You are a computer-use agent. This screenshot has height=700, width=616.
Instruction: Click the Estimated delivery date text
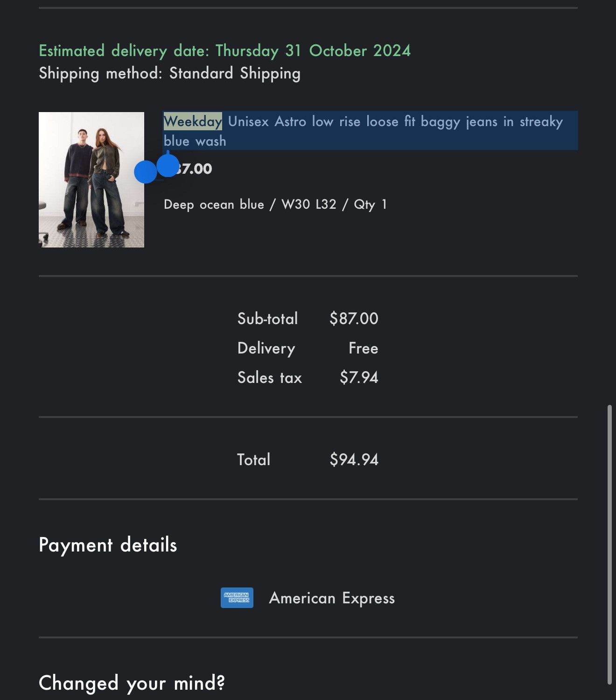224,50
